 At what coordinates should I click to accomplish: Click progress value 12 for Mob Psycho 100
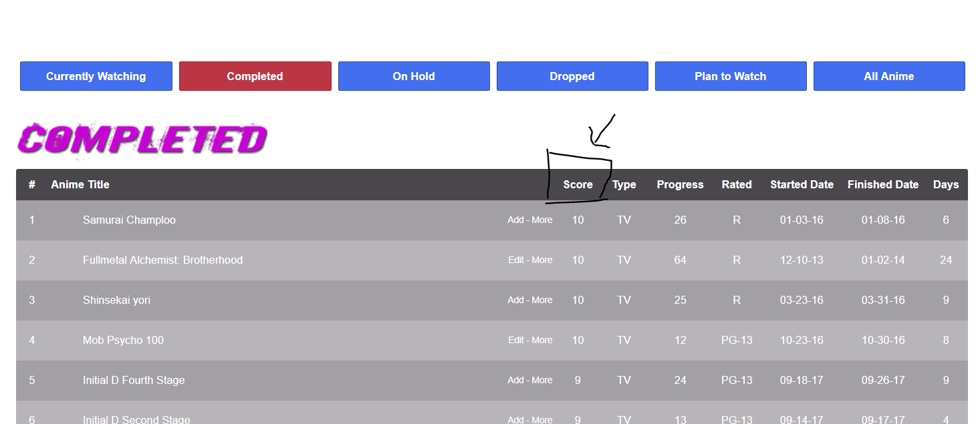click(x=680, y=340)
